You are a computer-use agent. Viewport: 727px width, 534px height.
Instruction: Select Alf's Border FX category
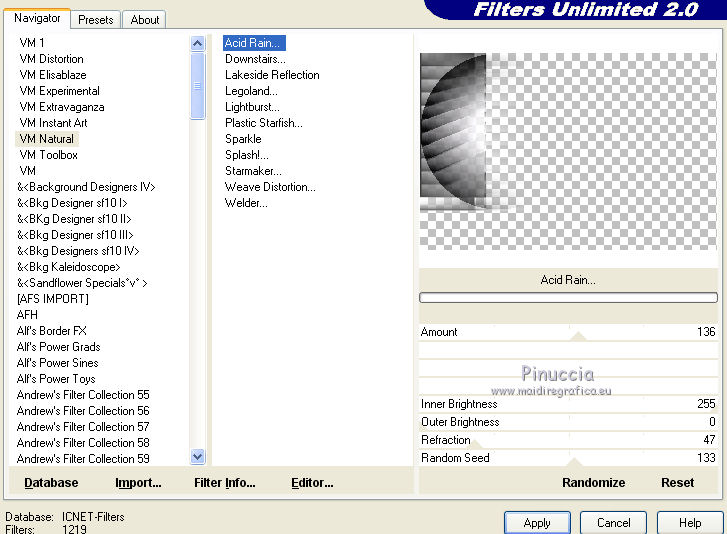pyautogui.click(x=51, y=331)
